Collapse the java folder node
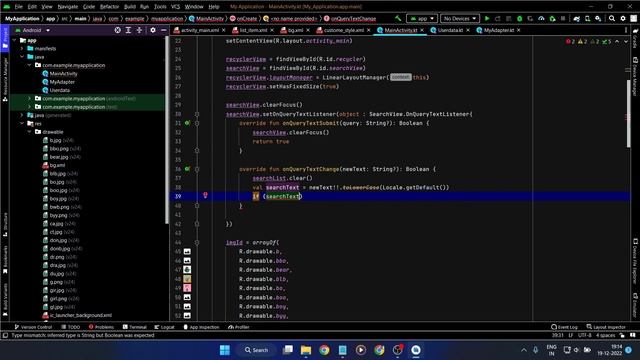The height and width of the screenshot is (360, 640). 22,57
